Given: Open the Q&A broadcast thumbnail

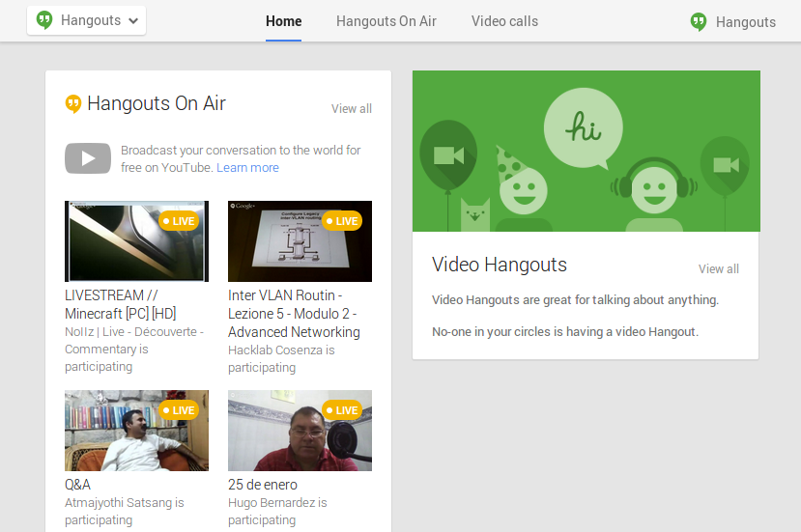Looking at the screenshot, I should pos(136,431).
